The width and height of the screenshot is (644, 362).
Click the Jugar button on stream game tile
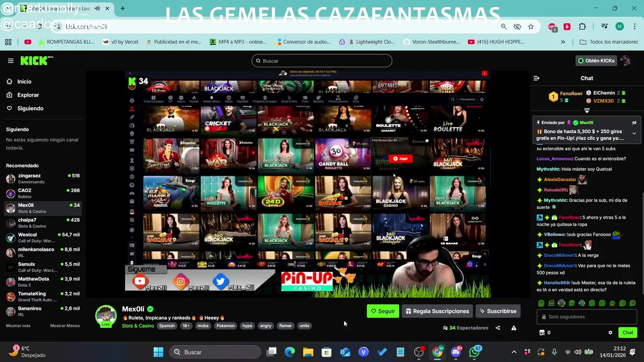(x=400, y=159)
